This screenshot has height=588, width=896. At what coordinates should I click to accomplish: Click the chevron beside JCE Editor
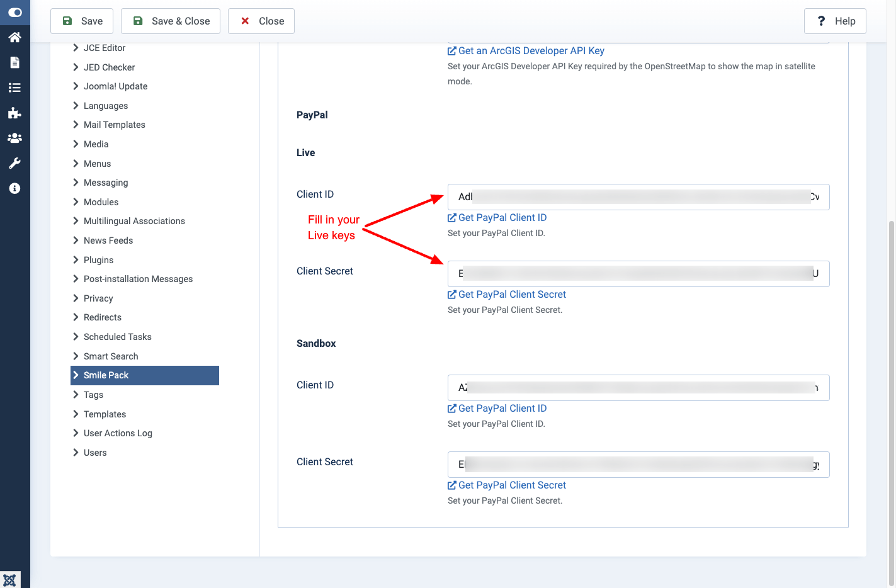pyautogui.click(x=76, y=48)
